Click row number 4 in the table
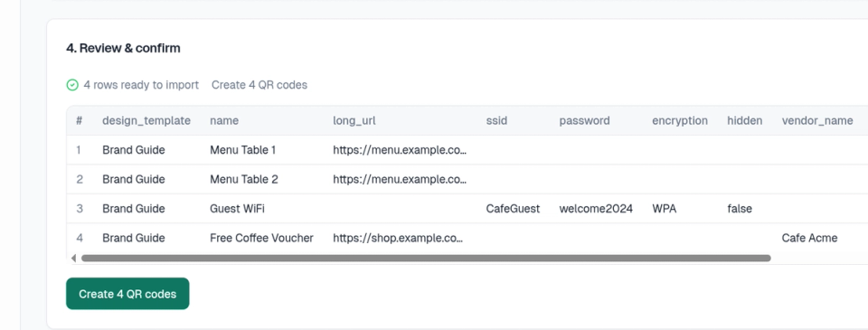 pyautogui.click(x=80, y=238)
